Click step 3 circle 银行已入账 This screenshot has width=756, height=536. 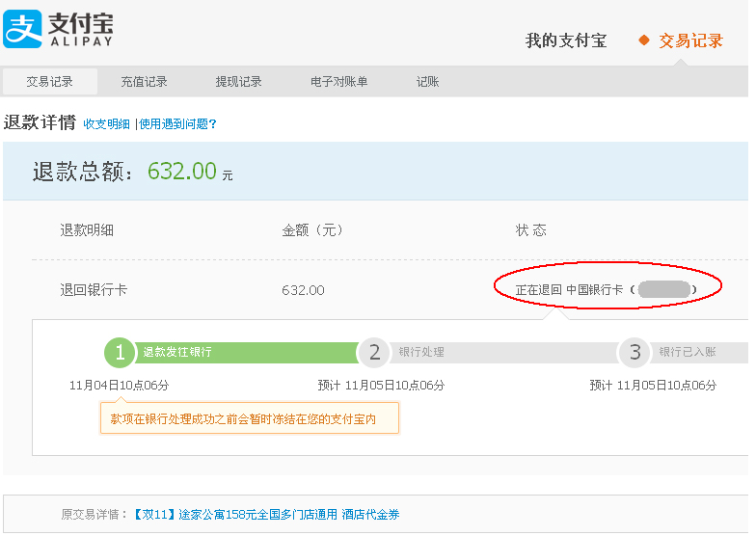(x=634, y=353)
